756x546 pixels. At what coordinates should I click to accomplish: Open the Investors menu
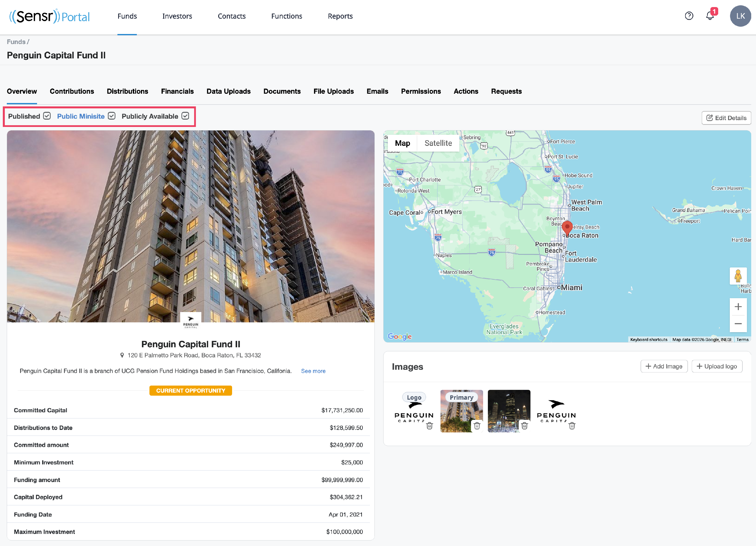(x=177, y=16)
